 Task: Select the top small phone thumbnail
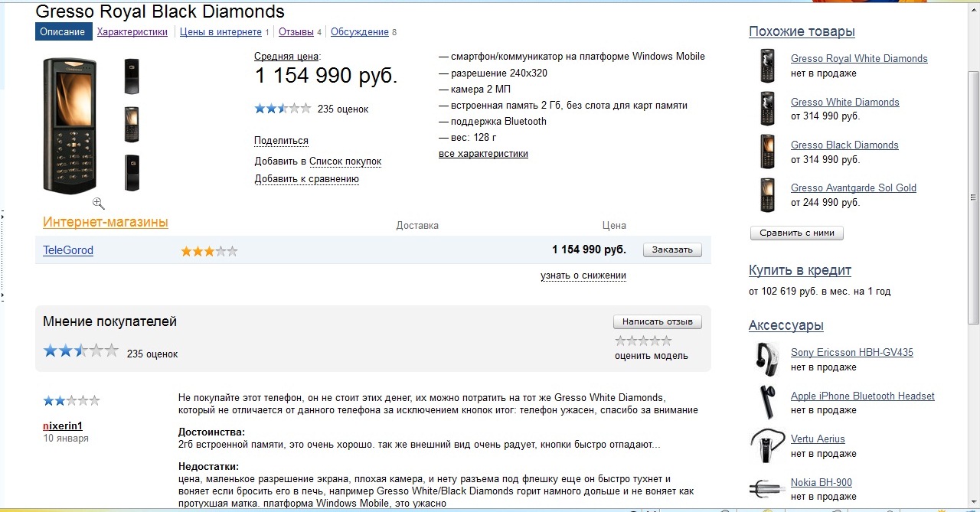click(x=132, y=76)
